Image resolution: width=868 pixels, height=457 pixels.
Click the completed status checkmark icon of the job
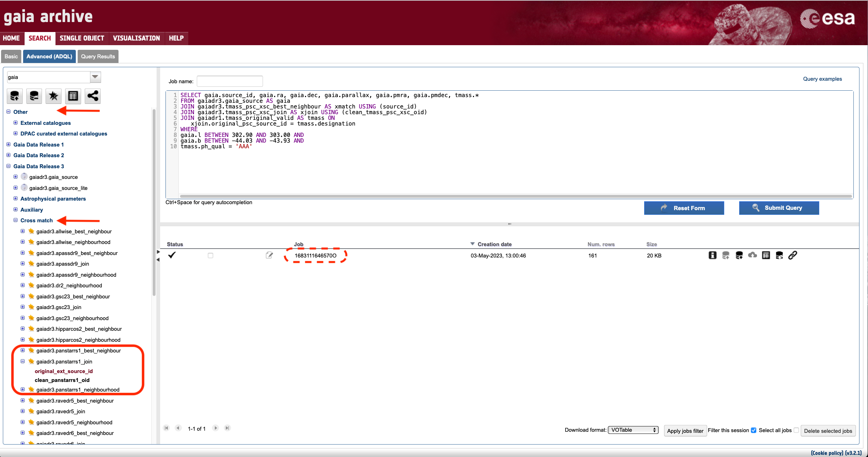pyautogui.click(x=172, y=255)
